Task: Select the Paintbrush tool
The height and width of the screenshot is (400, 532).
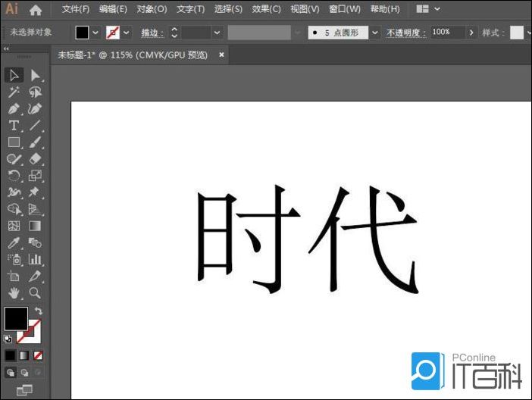Action: coord(35,142)
